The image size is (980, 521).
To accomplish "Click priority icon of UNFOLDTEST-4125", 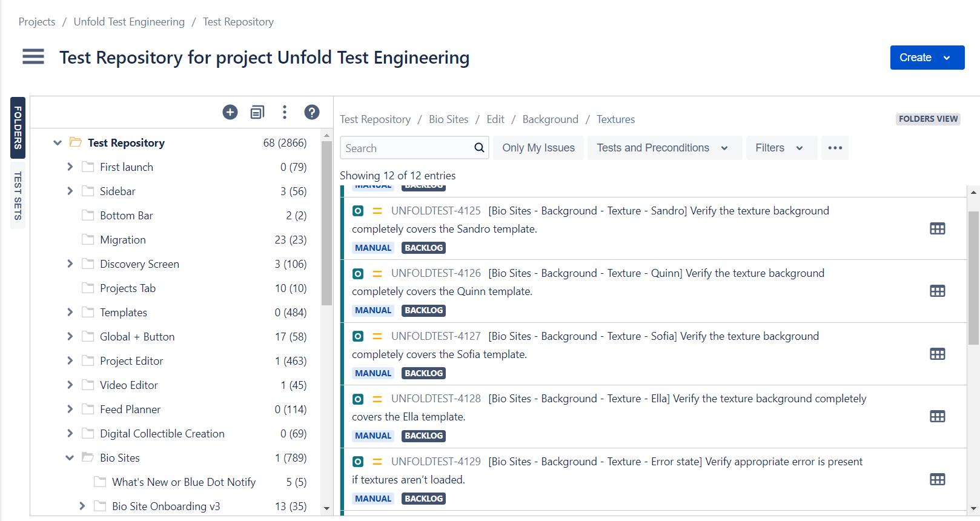I will [377, 211].
